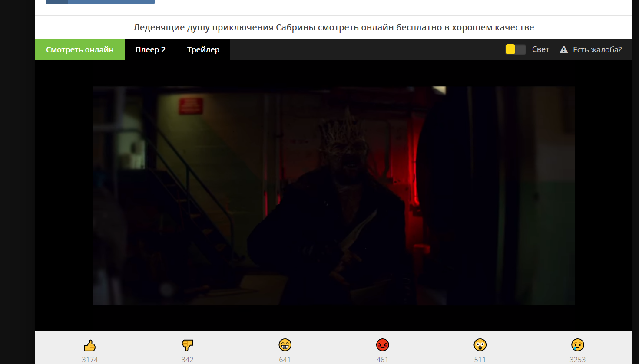The width and height of the screenshot is (639, 364).
Task: Click the 641 laugh count
Action: (285, 360)
